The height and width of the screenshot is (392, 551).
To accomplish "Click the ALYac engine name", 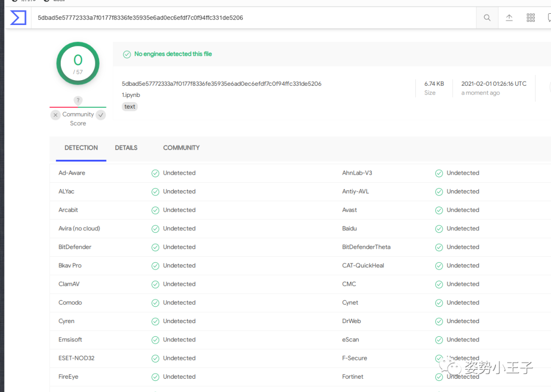I will (66, 191).
